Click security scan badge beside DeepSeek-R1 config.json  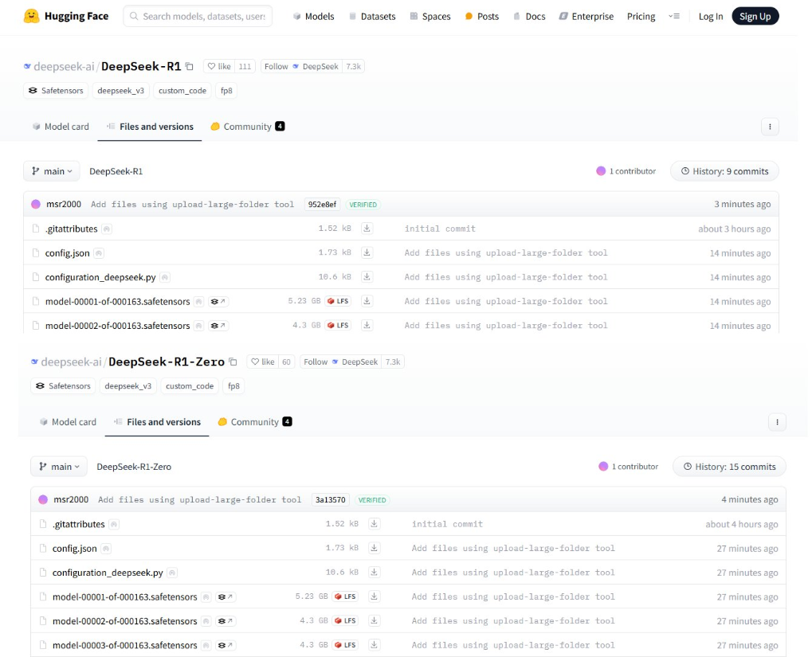[x=99, y=253]
